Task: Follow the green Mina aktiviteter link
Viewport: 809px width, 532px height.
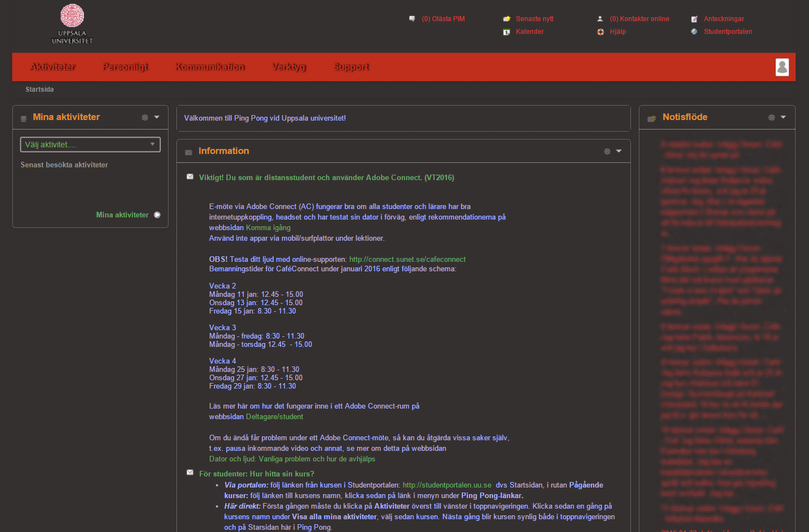Action: pos(122,215)
